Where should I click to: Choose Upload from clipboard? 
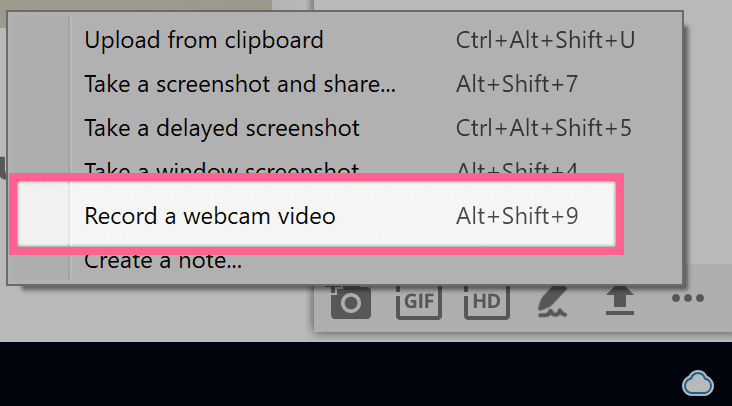point(204,41)
